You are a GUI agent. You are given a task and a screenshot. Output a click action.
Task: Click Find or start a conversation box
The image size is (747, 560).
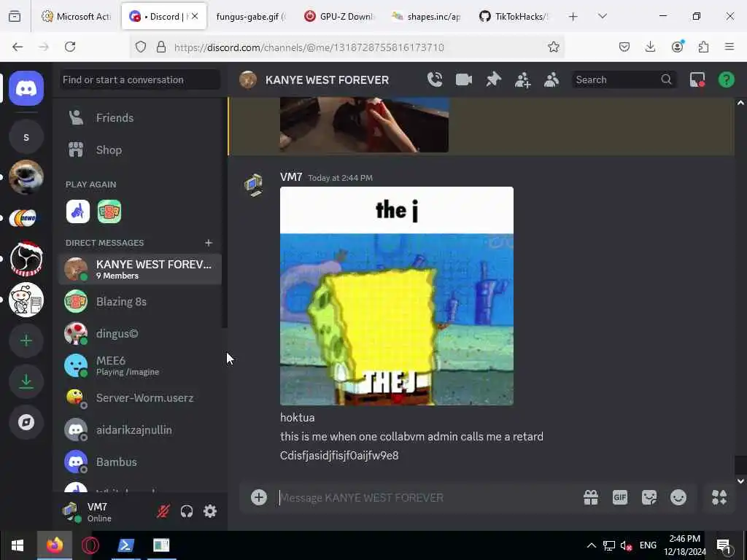pyautogui.click(x=141, y=79)
